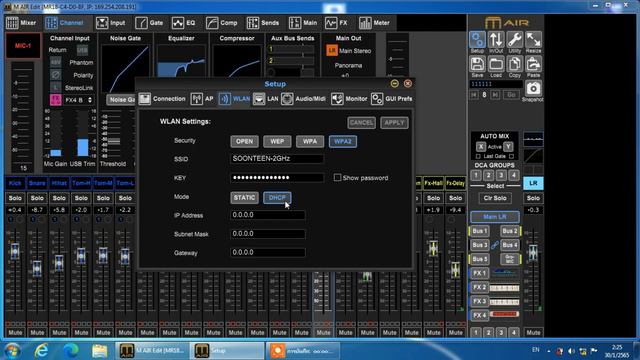Select WPA2 security option
This screenshot has width=640, height=360.
[343, 141]
